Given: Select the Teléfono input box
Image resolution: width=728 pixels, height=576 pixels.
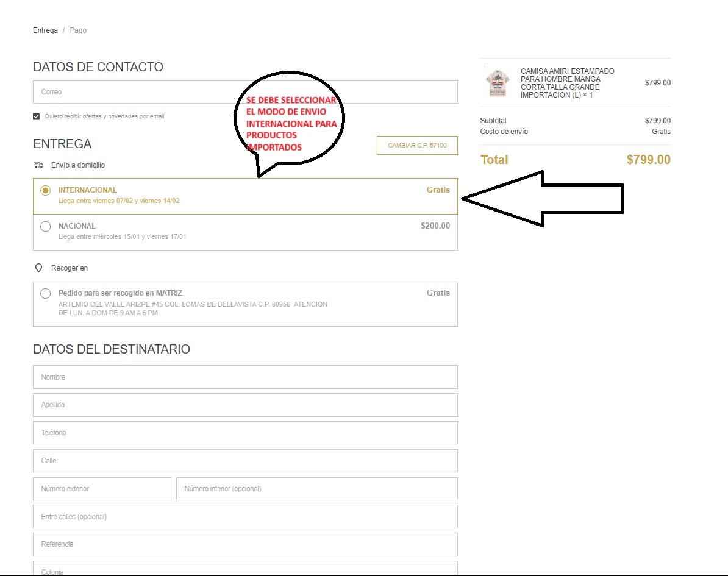Looking at the screenshot, I should point(245,433).
